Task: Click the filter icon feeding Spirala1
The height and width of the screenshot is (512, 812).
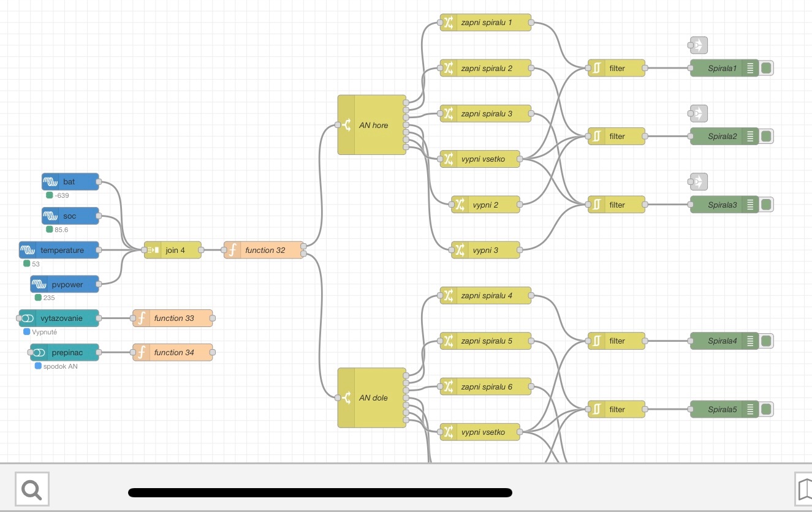Action: coord(596,68)
